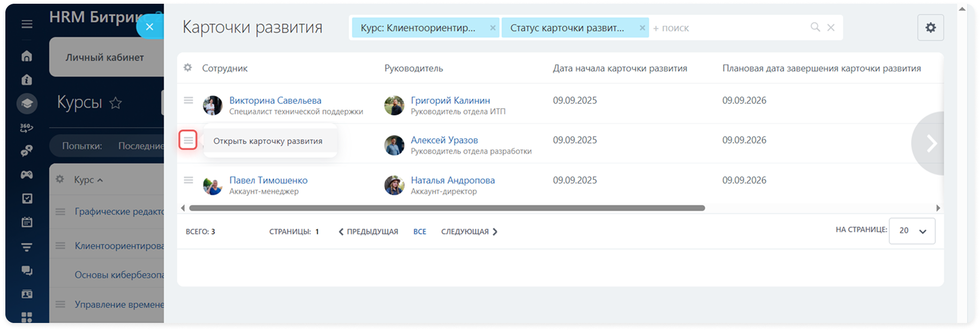
Task: Open the home icon in left sidebar
Action: pyautogui.click(x=26, y=56)
